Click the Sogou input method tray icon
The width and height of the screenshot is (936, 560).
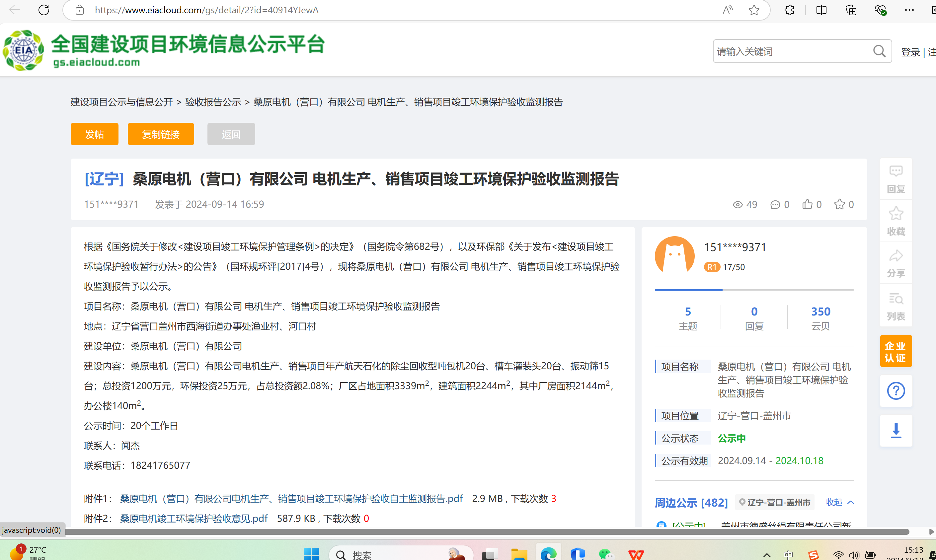[x=813, y=555]
